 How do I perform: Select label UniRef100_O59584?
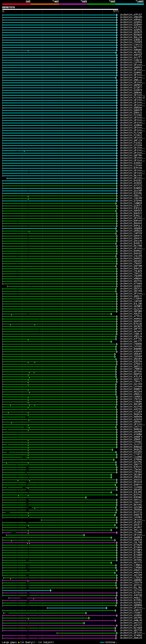[x=131, y=510]
